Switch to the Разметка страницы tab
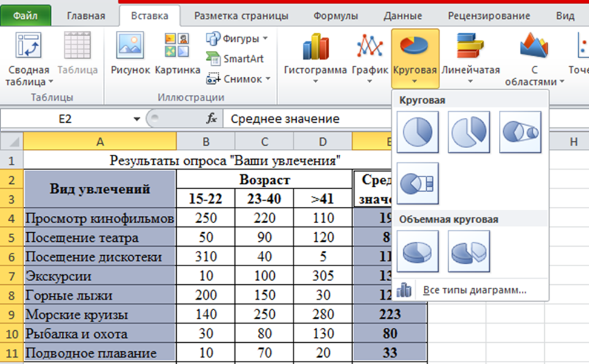Viewport: 589px width, 364px height. click(x=241, y=16)
